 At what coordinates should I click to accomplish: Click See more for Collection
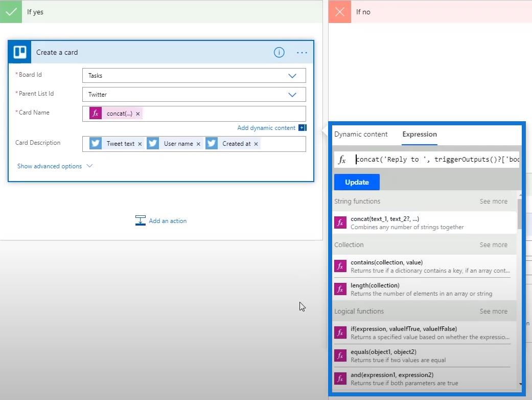pyautogui.click(x=493, y=245)
